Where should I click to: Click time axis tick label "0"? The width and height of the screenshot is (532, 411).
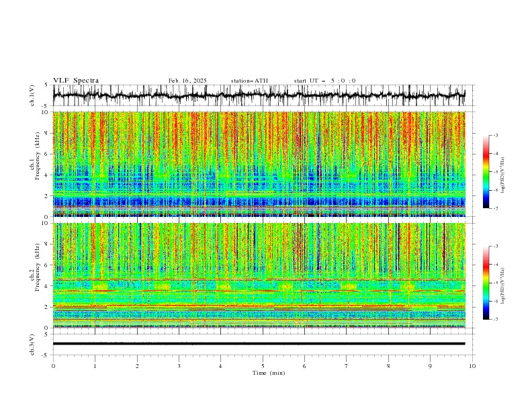(x=53, y=366)
